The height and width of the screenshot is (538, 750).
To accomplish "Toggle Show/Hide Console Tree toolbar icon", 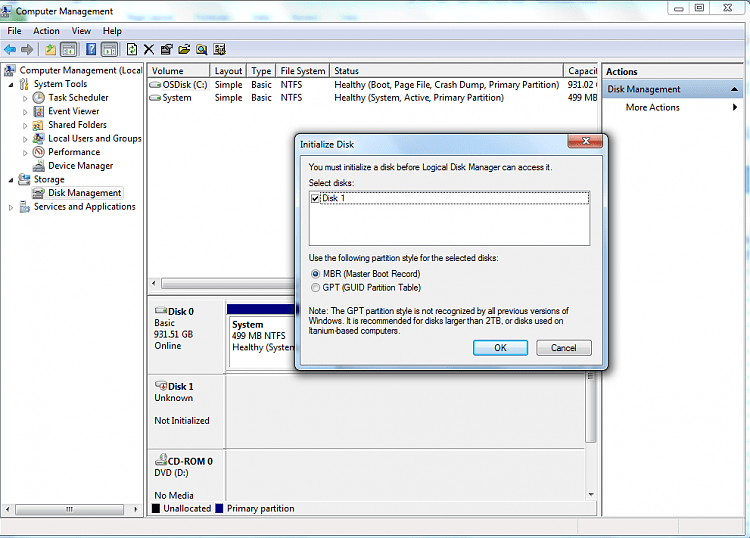I will click(68, 49).
